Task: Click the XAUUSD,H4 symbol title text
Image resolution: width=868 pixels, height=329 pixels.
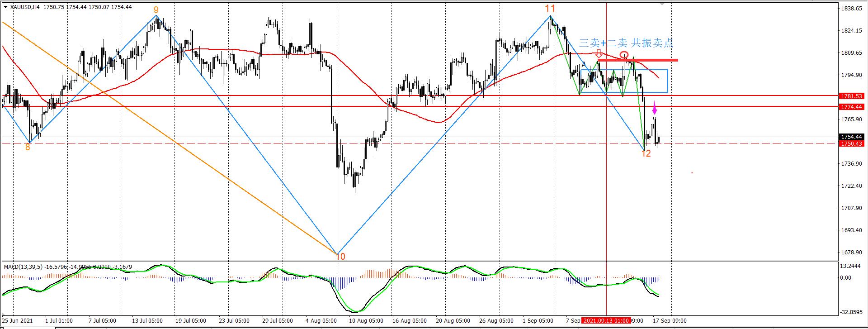Action: [25, 7]
